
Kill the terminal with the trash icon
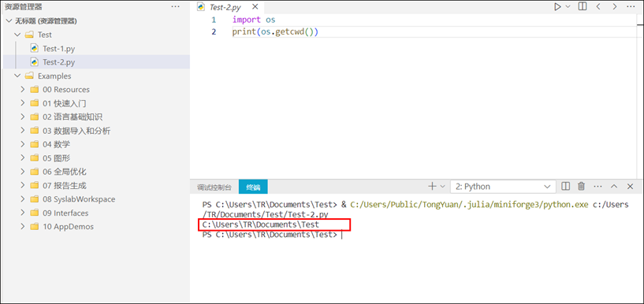click(581, 186)
